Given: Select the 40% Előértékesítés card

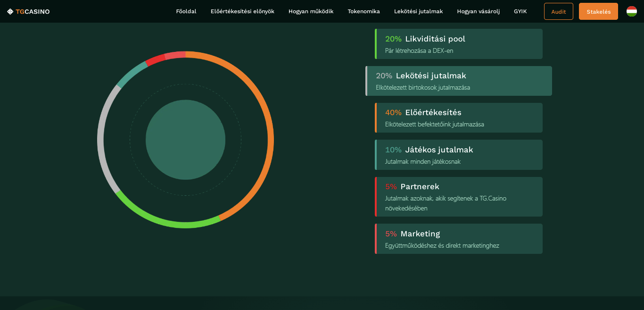Looking at the screenshot, I should click(x=459, y=118).
